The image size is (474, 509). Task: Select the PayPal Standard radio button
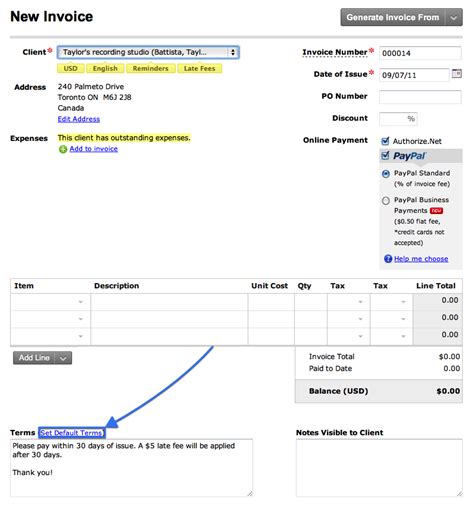(x=386, y=174)
